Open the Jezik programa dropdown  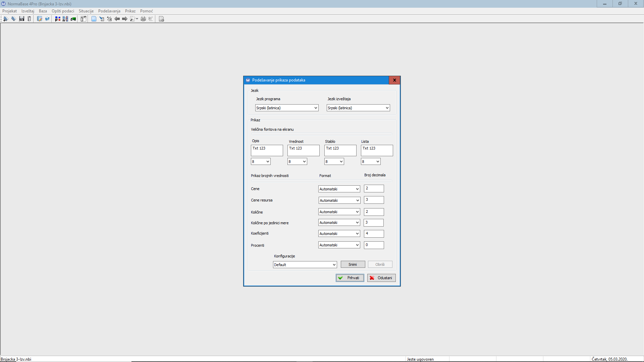(287, 108)
